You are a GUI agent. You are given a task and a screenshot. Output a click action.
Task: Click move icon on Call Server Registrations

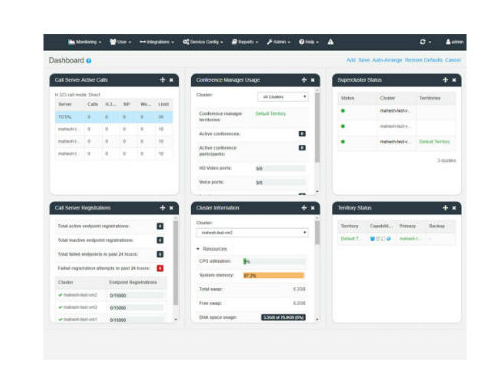tap(162, 208)
